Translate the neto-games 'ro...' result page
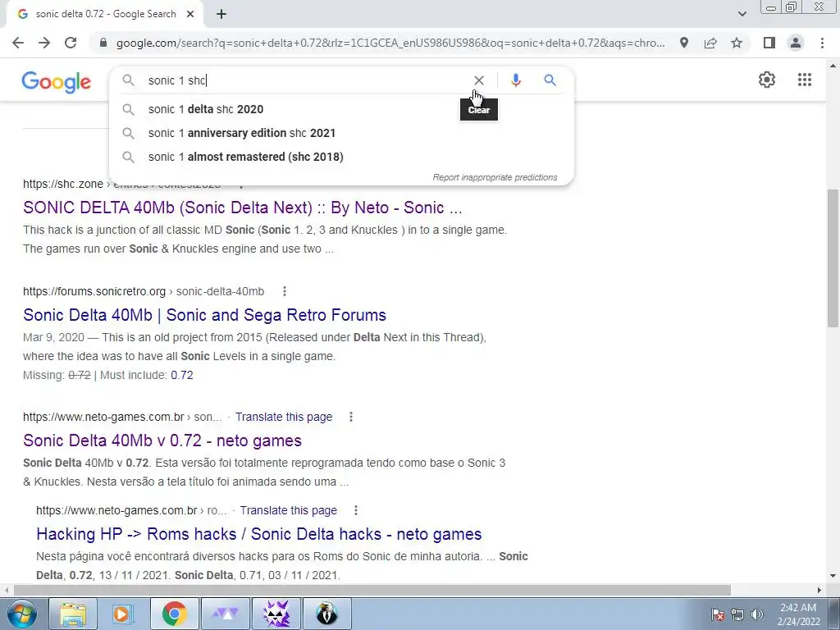The height and width of the screenshot is (630, 840). [288, 510]
